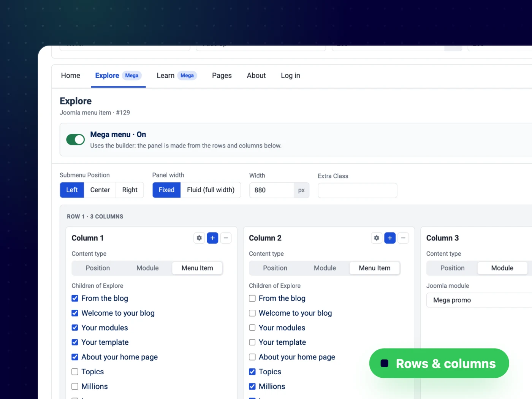Viewport: 532px width, 399px height.
Task: Uncheck About your home page in Column 1
Action: click(x=75, y=357)
